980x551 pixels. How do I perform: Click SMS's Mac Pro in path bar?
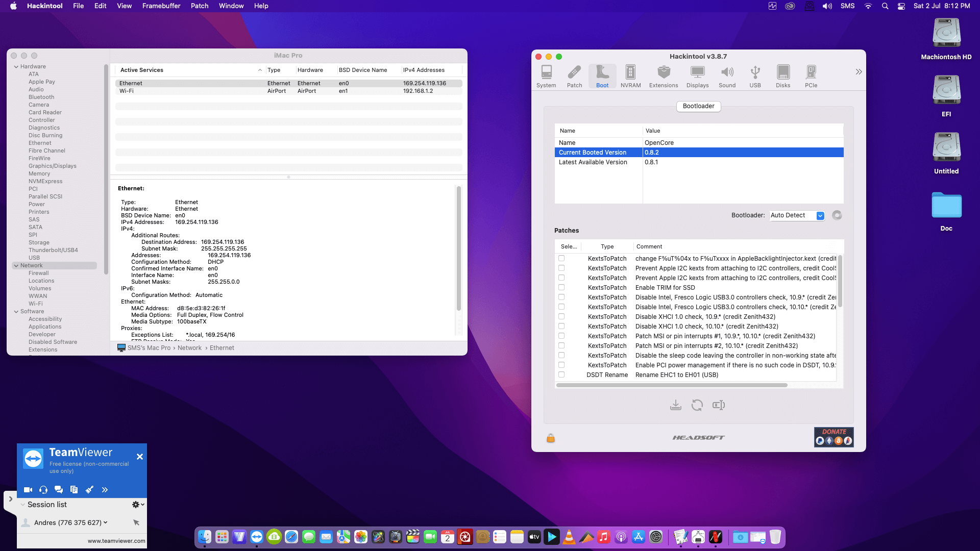(149, 348)
